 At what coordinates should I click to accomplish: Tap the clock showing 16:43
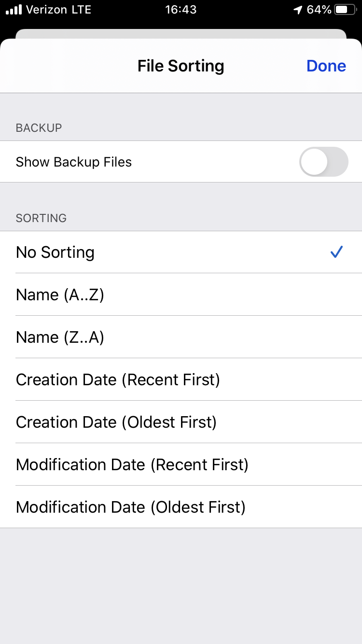click(181, 9)
